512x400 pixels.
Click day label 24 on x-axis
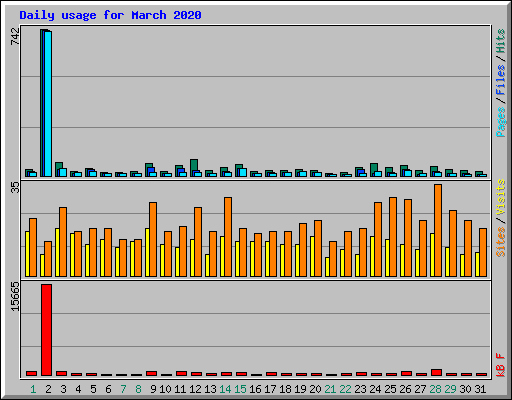coord(375,389)
